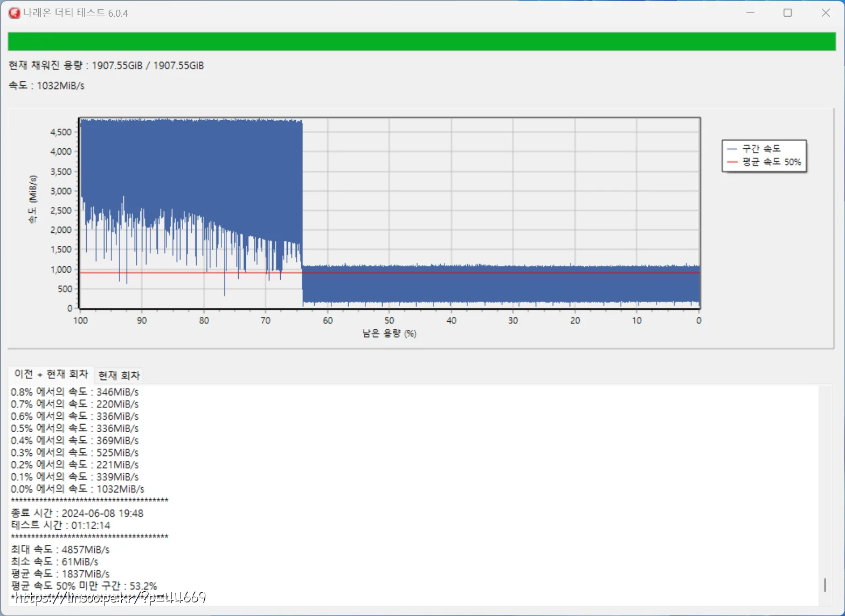
Task: Select log line '0.2% 에서의 속도 : 221MiB/s'
Action: pos(74,465)
